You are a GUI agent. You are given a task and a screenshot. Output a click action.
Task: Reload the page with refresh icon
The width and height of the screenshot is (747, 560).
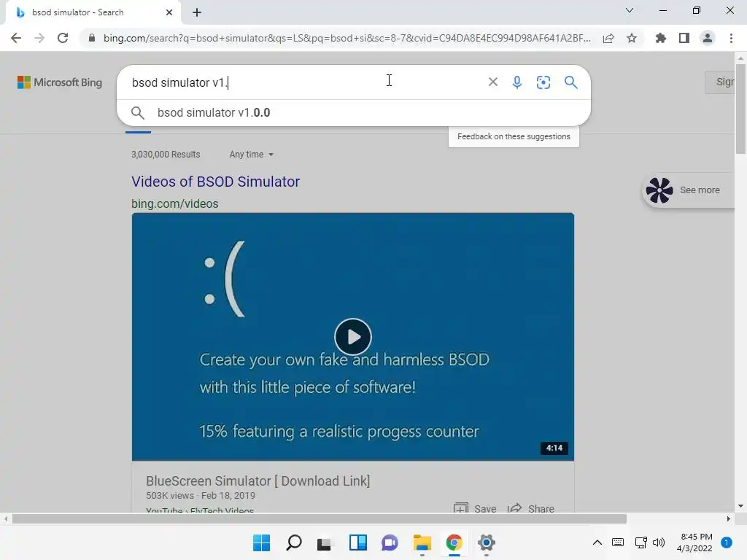(x=63, y=38)
